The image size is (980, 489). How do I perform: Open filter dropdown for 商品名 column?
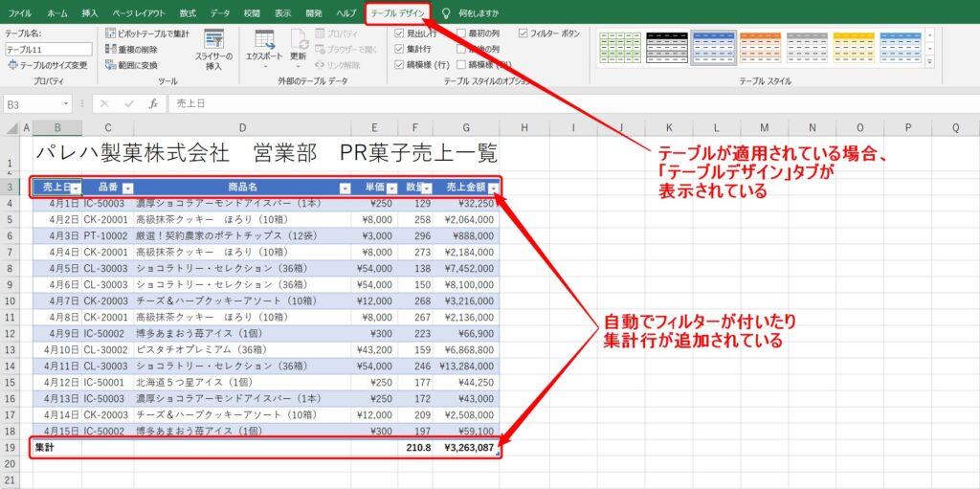[345, 188]
